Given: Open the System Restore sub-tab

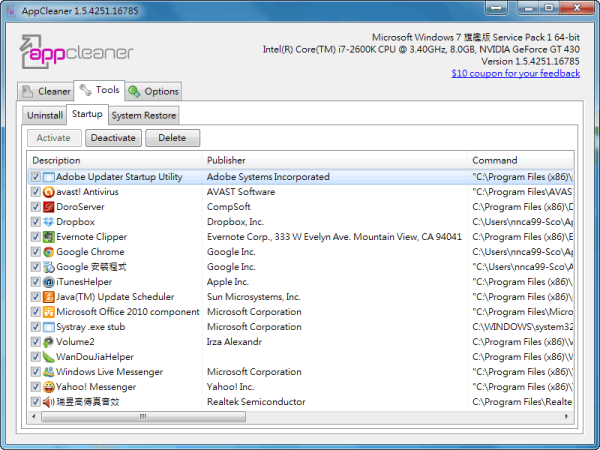Looking at the screenshot, I should point(144,115).
